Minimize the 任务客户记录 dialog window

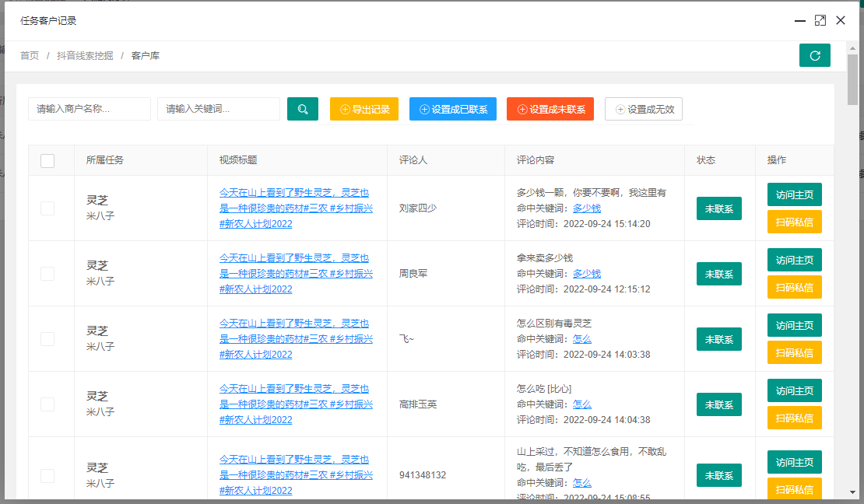(x=799, y=20)
